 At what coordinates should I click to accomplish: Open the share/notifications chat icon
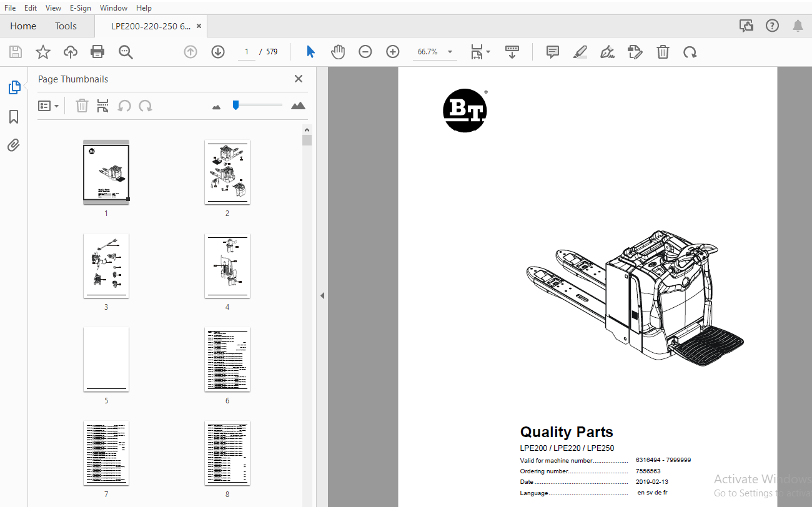click(746, 26)
